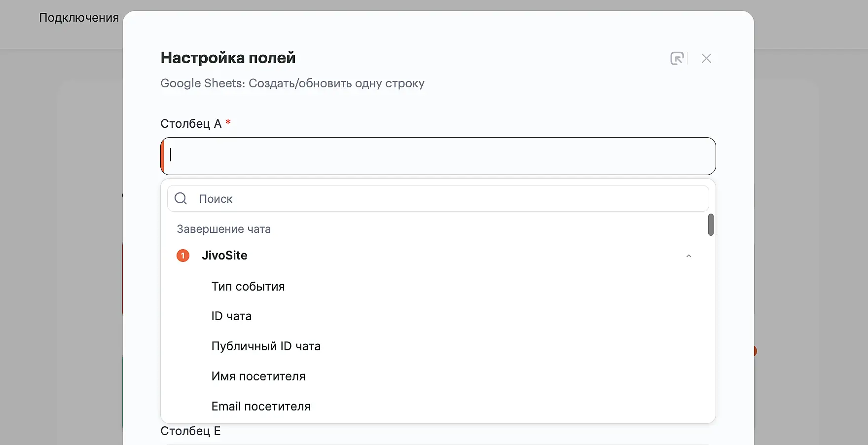Click the dropdown list scrollbar thumb
The width and height of the screenshot is (868, 445).
point(711,225)
